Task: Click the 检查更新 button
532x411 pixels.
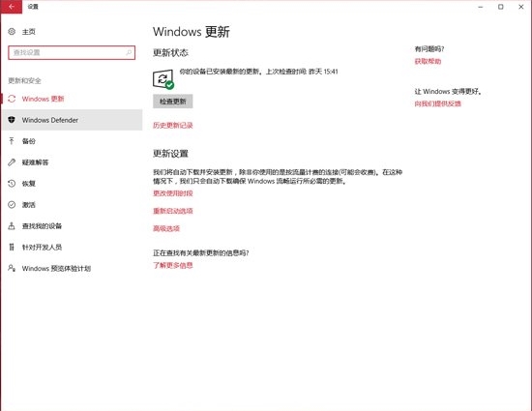Action: click(173, 102)
